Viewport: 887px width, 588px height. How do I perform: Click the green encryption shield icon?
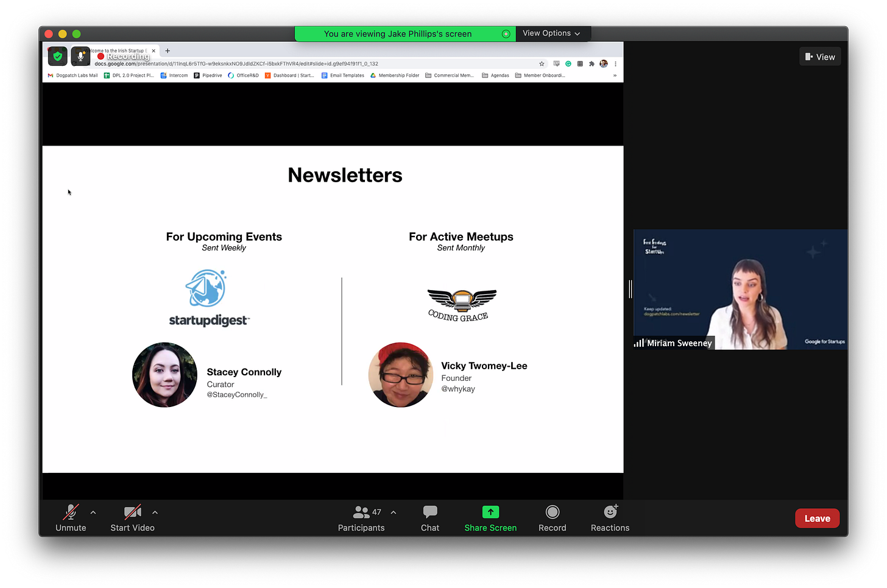(x=58, y=56)
